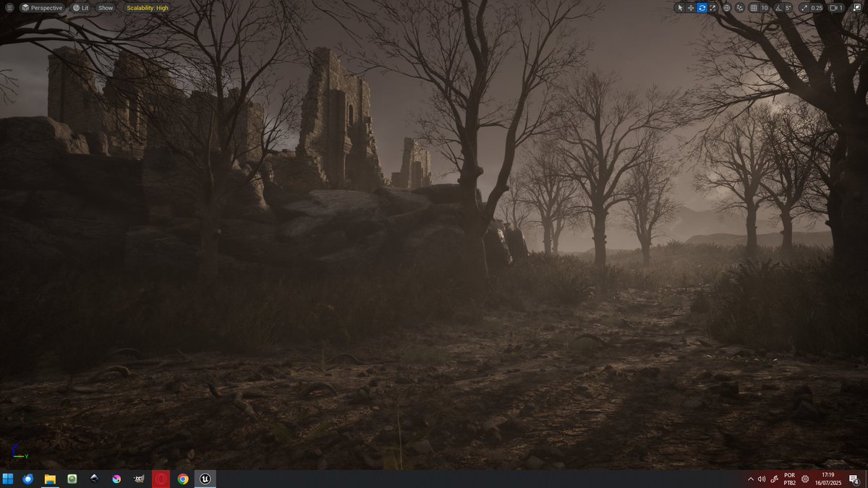Open the viewport options hamburger menu

[x=9, y=8]
